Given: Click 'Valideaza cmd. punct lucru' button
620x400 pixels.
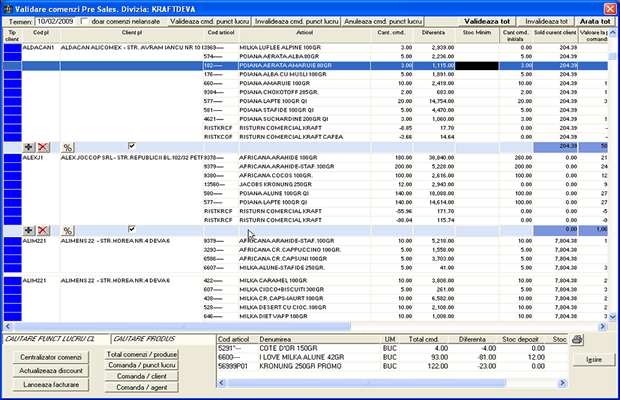Looking at the screenshot, I should (209, 21).
